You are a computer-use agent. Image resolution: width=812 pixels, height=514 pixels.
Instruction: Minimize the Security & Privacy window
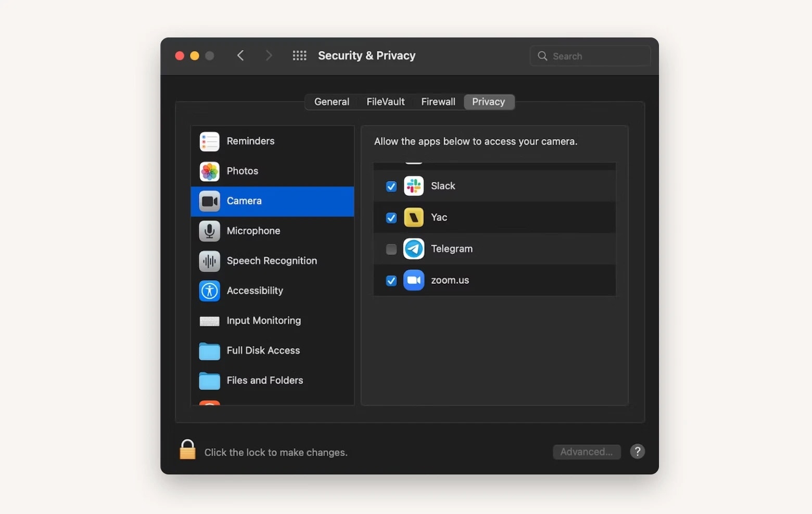click(x=195, y=56)
